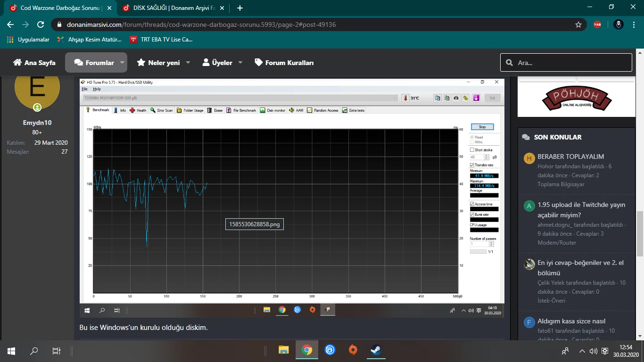Open Forum Kuralları in the navigation
Viewport: 644px width, 362px height.
point(284,63)
